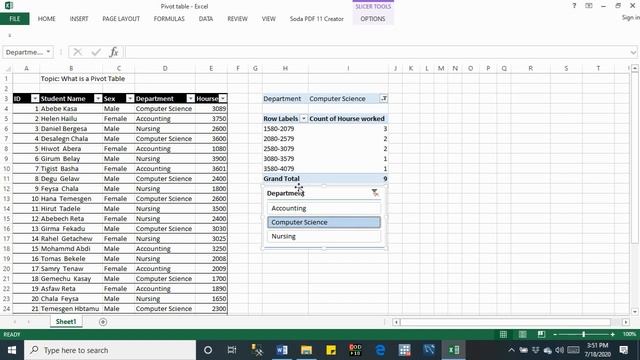Screen dimensions: 640x360
Task: Open the PAGE LAYOUT tab
Action: click(121, 19)
